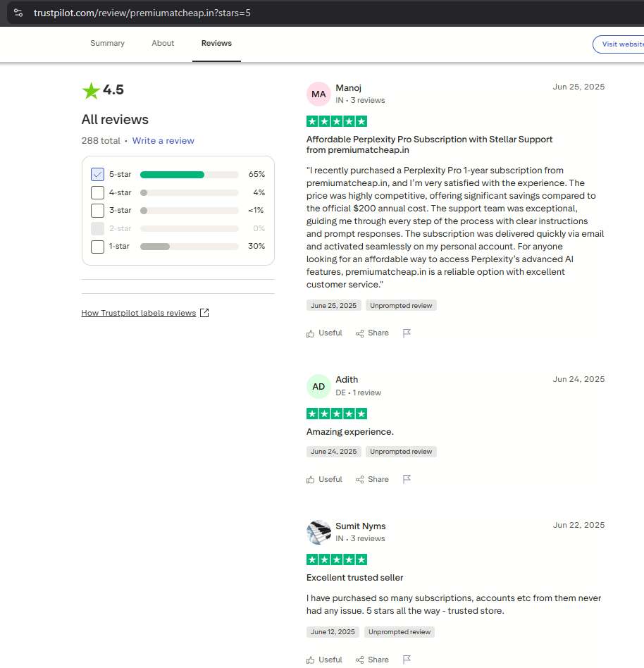Click the Write a review link
This screenshot has width=644, height=668.
[x=163, y=141]
